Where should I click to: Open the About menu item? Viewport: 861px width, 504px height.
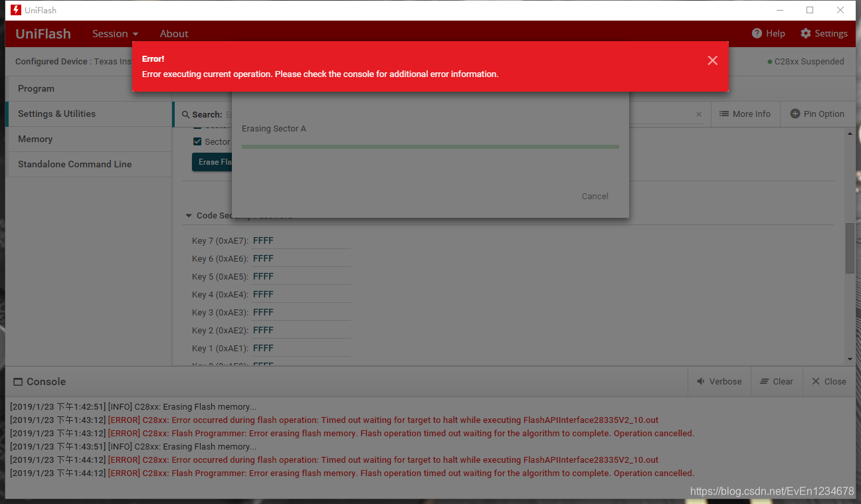tap(174, 33)
